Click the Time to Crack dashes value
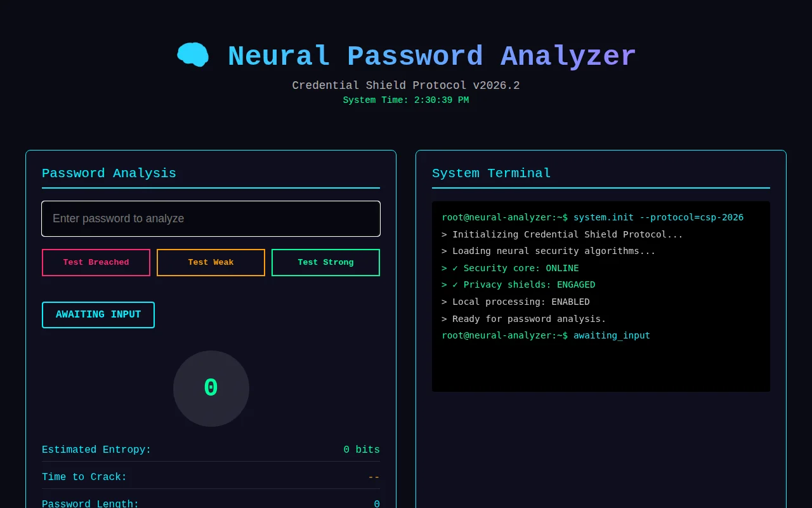 point(374,477)
